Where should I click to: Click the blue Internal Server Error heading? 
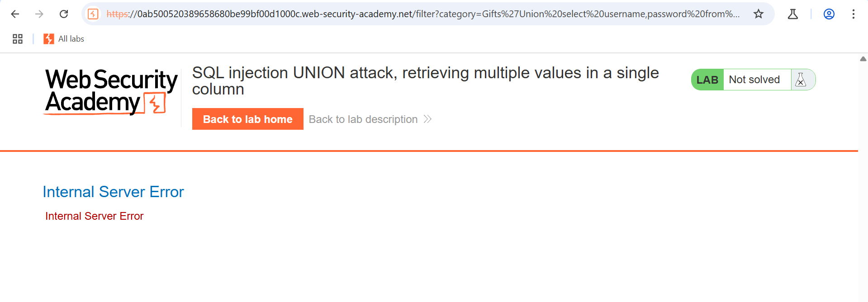coord(113,192)
